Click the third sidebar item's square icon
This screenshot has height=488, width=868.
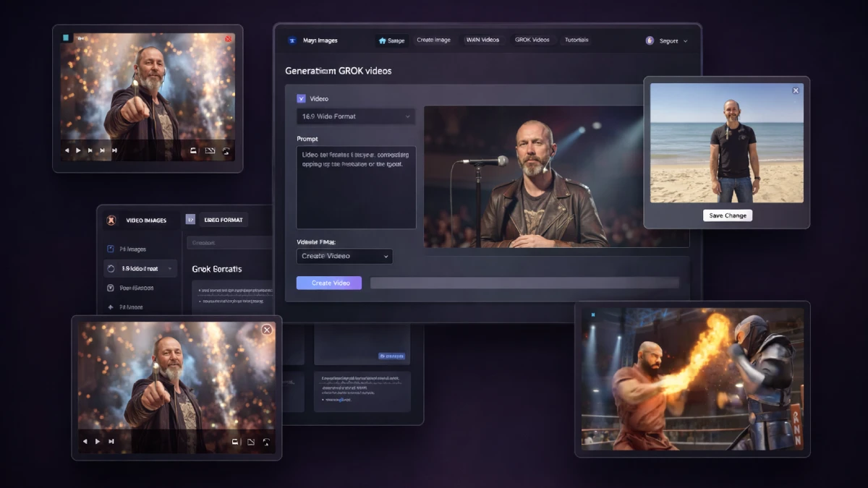point(110,288)
